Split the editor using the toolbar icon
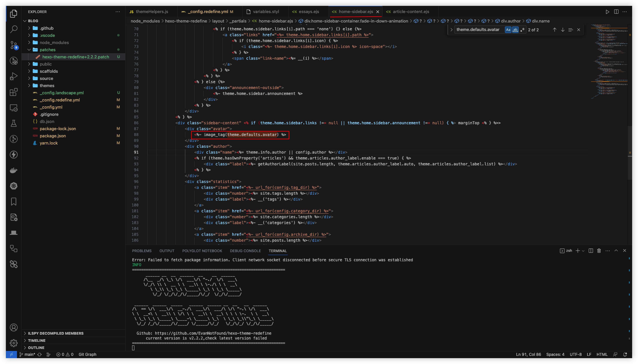Image resolution: width=638 pixels, height=364 pixels. click(616, 12)
